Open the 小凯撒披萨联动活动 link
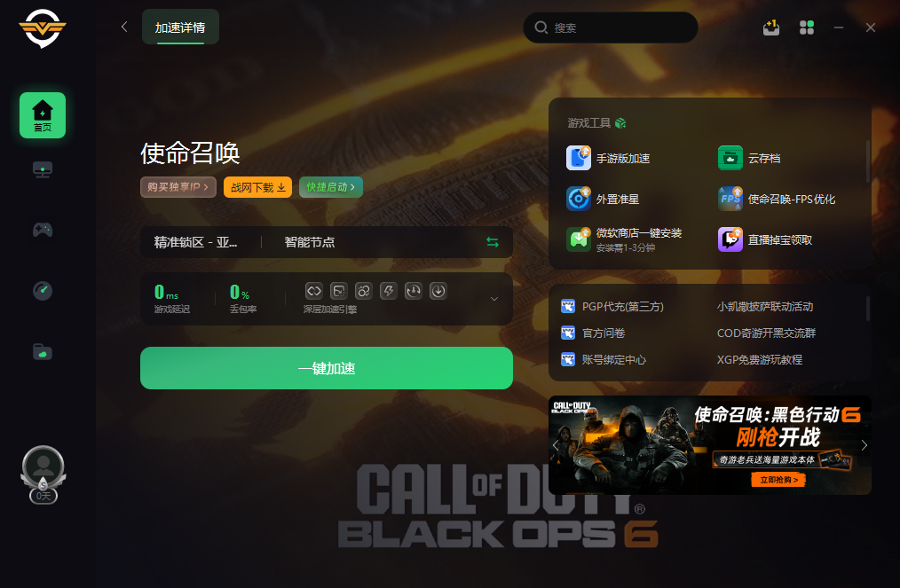900x588 pixels. (x=765, y=306)
